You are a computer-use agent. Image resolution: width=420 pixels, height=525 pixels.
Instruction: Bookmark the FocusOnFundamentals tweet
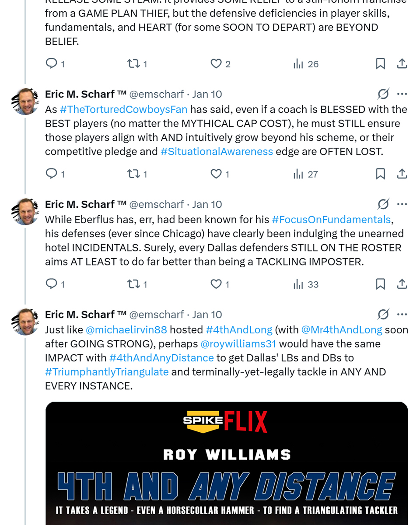381,284
